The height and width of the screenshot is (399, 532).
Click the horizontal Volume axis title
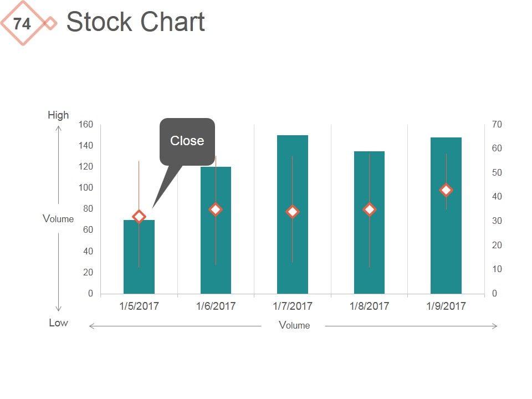point(294,325)
